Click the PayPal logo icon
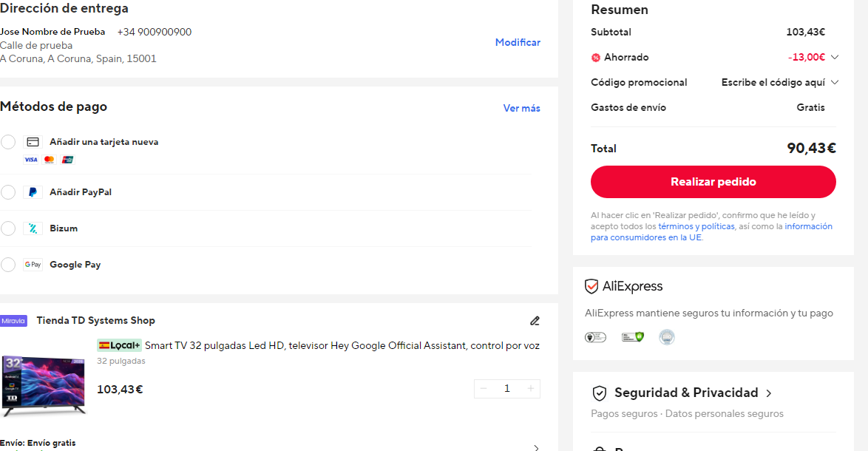 click(33, 192)
